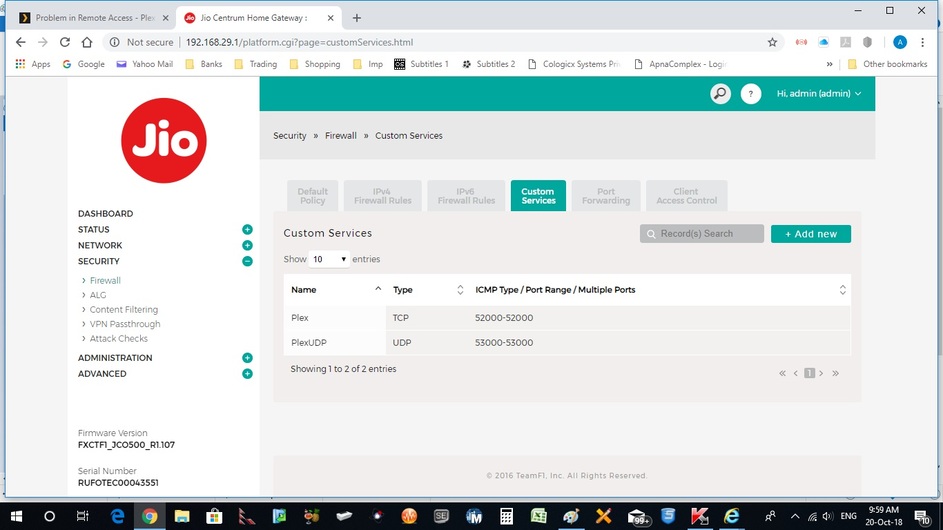This screenshot has width=943, height=530.
Task: Open Content Filtering under Security
Action: point(124,309)
